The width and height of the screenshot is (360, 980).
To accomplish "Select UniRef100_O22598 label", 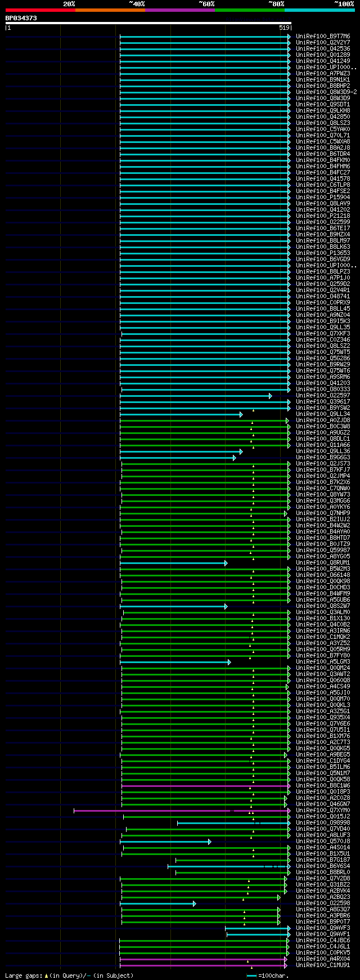I will (323, 903).
